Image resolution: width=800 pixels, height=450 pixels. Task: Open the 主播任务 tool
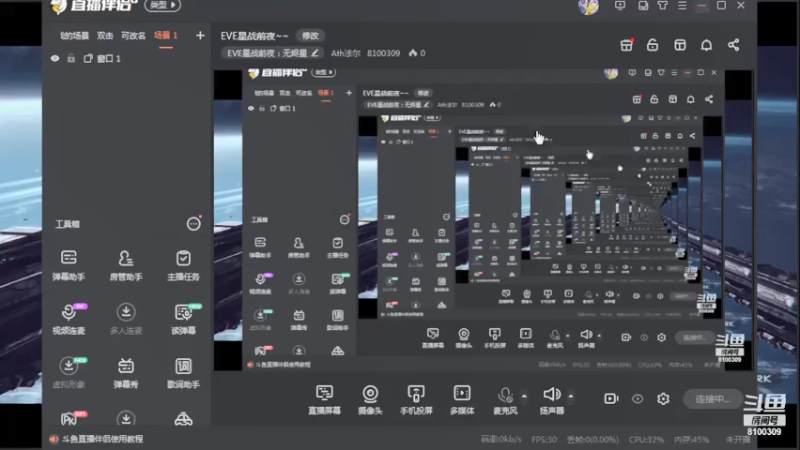click(183, 265)
